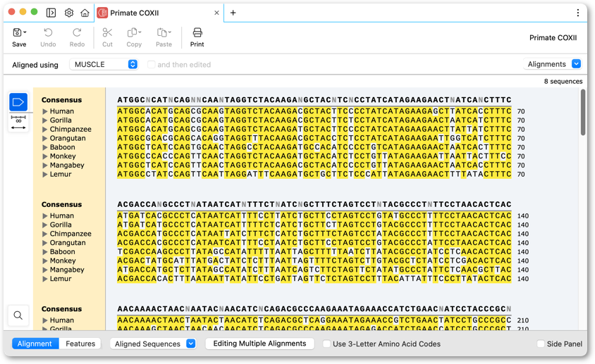Click the first consensus sequence line
The image size is (595, 364).
(x=314, y=100)
